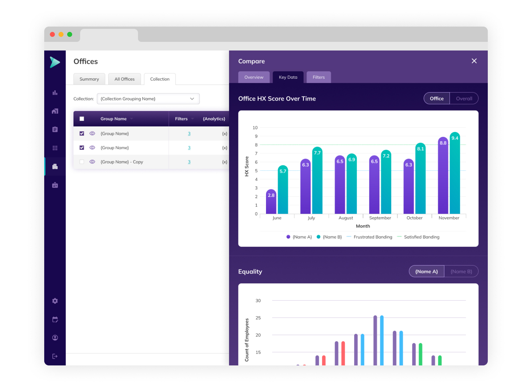The height and width of the screenshot is (392, 532).
Task: Click the filters count link in first row
Action: (189, 134)
